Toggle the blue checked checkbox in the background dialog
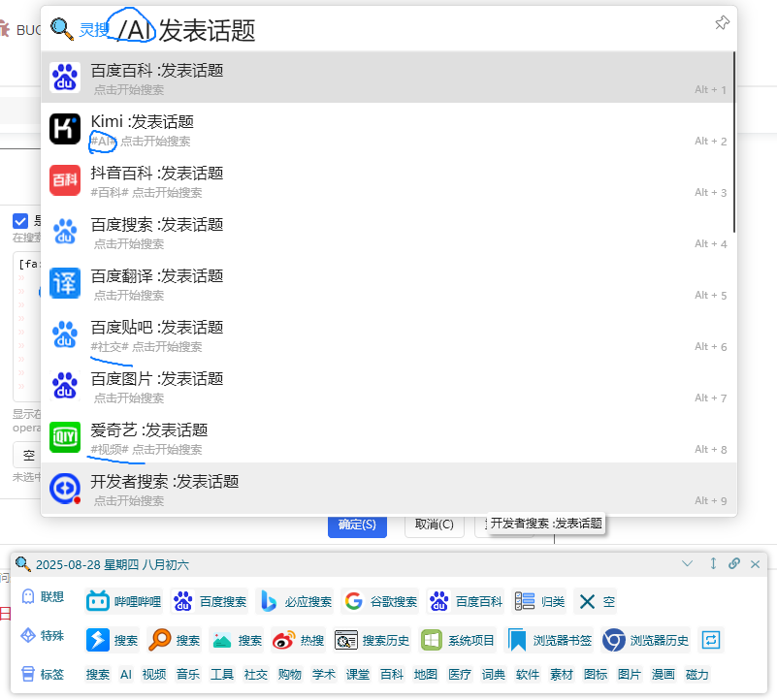Viewport: 777px width, 700px height. (20, 220)
